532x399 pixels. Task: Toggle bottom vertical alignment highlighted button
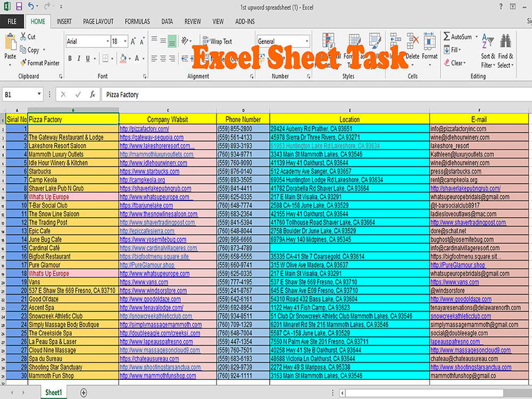(172, 41)
